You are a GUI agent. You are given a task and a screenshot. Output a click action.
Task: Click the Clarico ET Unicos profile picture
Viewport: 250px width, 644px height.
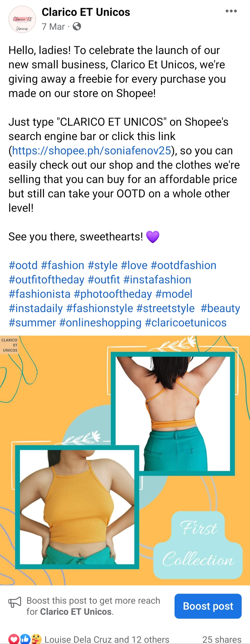coord(22,19)
